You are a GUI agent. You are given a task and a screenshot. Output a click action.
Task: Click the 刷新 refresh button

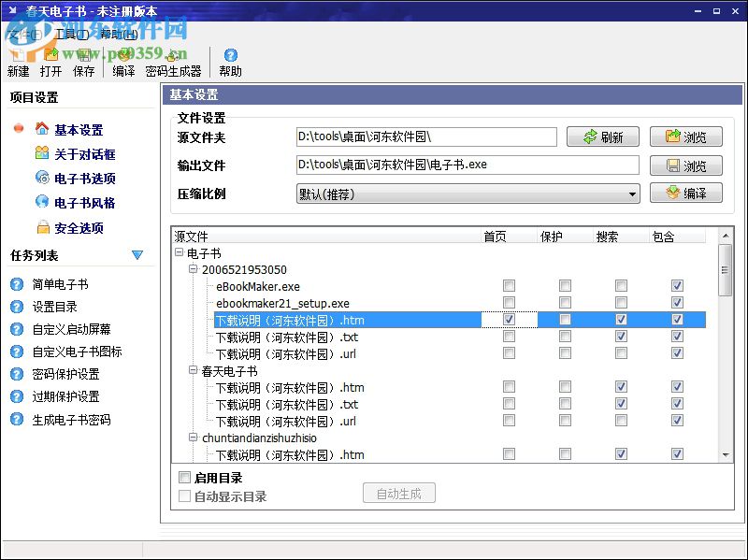click(602, 136)
